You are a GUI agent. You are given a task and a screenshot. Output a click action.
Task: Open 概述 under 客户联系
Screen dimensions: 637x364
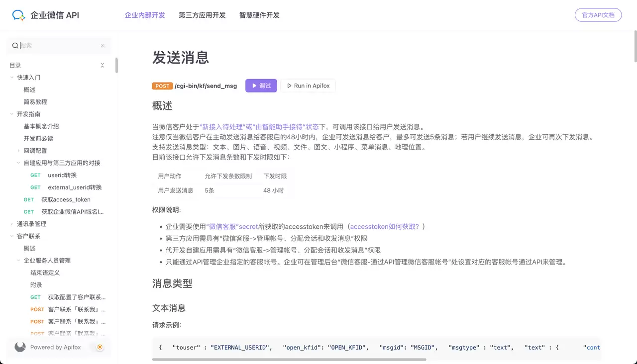pos(29,248)
